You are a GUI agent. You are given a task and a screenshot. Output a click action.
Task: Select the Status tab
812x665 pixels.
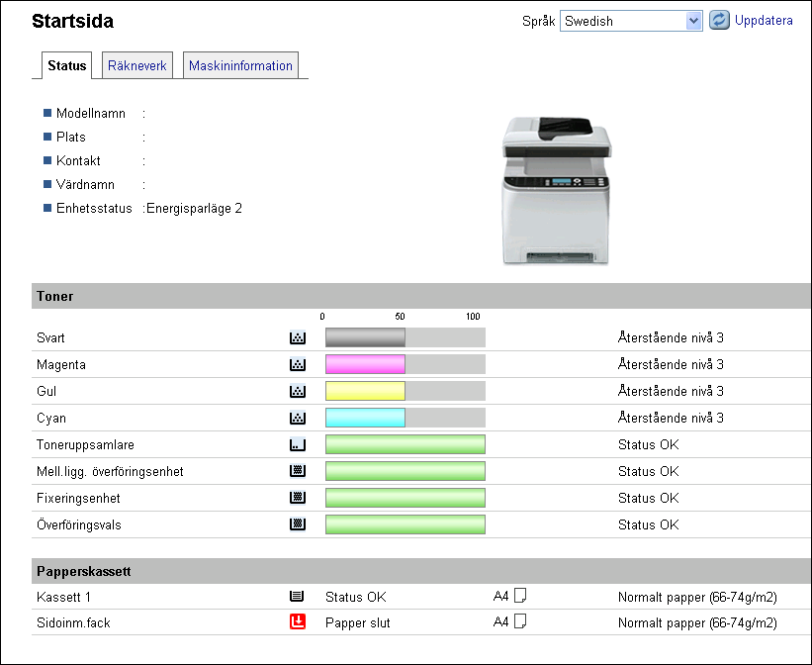[x=67, y=66]
